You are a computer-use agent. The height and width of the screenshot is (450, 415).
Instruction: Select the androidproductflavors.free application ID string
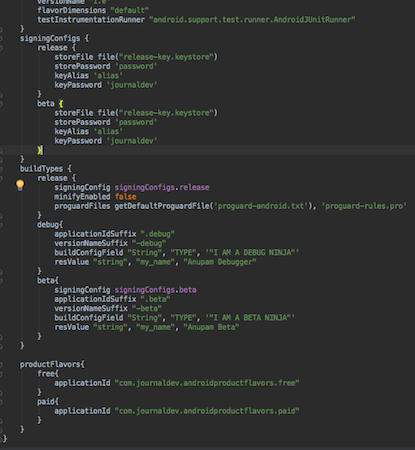click(x=207, y=383)
